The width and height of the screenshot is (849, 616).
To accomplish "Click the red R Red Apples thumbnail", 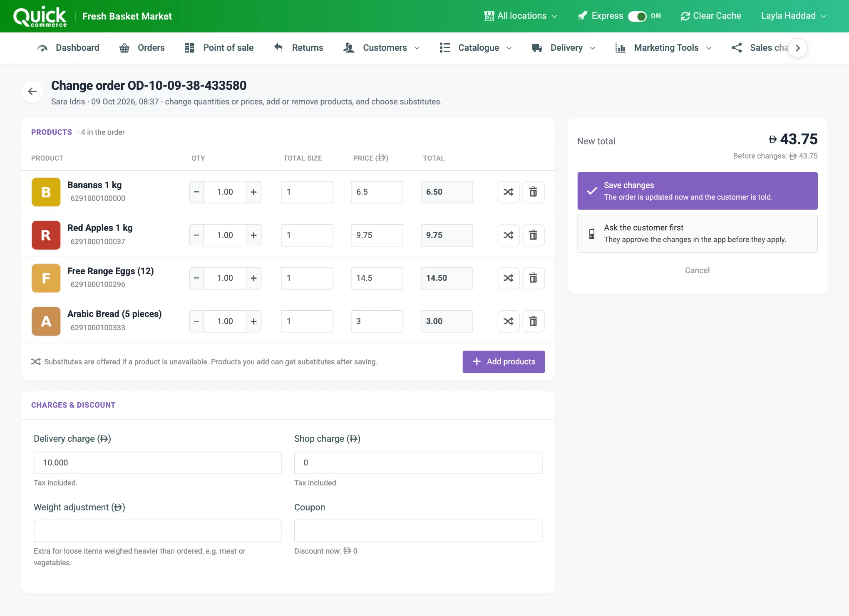I will coord(46,235).
